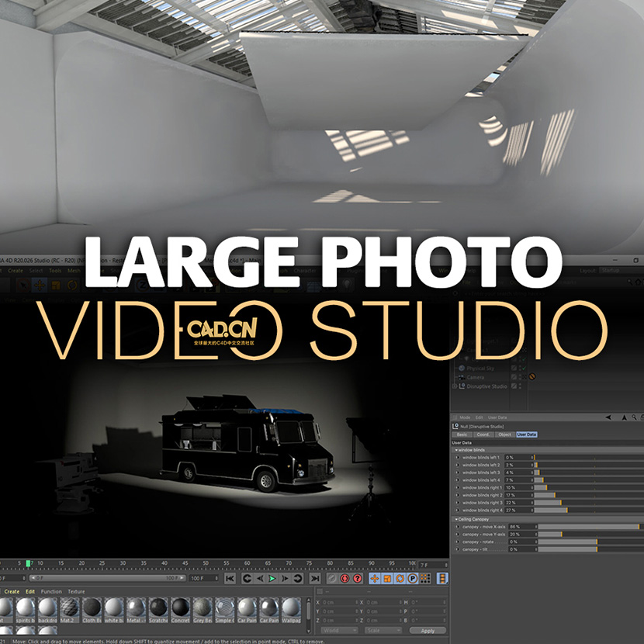
Task: Open the Basic tab
Action: coord(462,435)
